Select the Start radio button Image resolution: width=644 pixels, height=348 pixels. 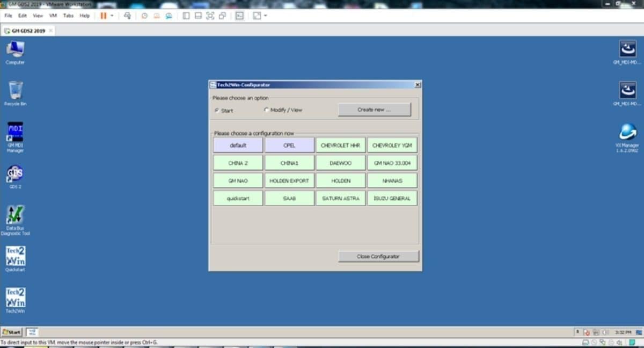point(217,110)
